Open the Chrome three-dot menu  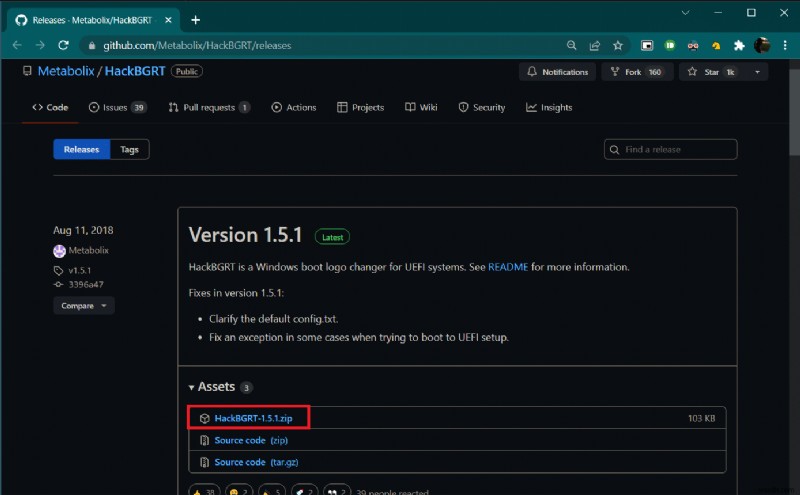784,45
